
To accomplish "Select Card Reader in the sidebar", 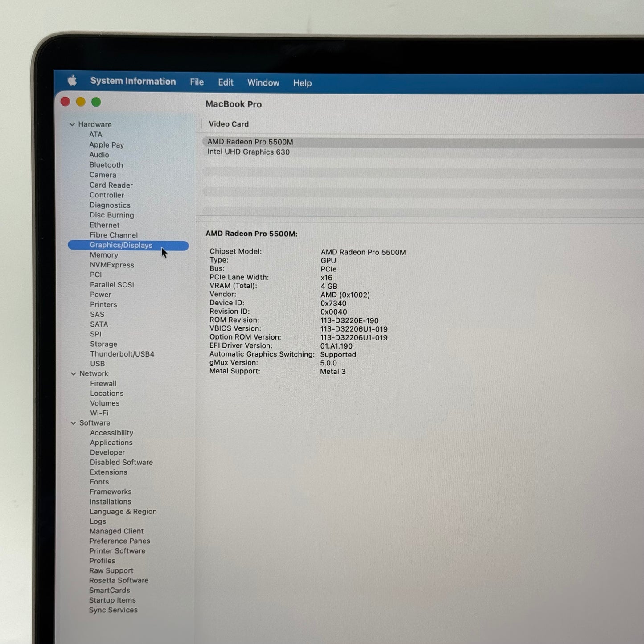I will (111, 185).
